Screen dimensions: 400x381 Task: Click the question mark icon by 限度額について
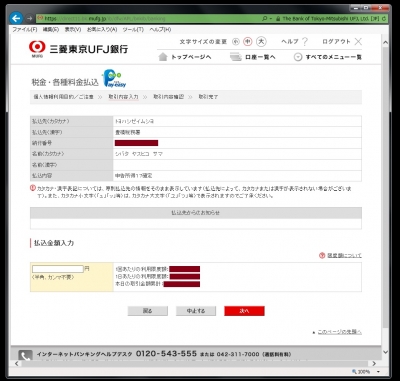click(x=322, y=256)
